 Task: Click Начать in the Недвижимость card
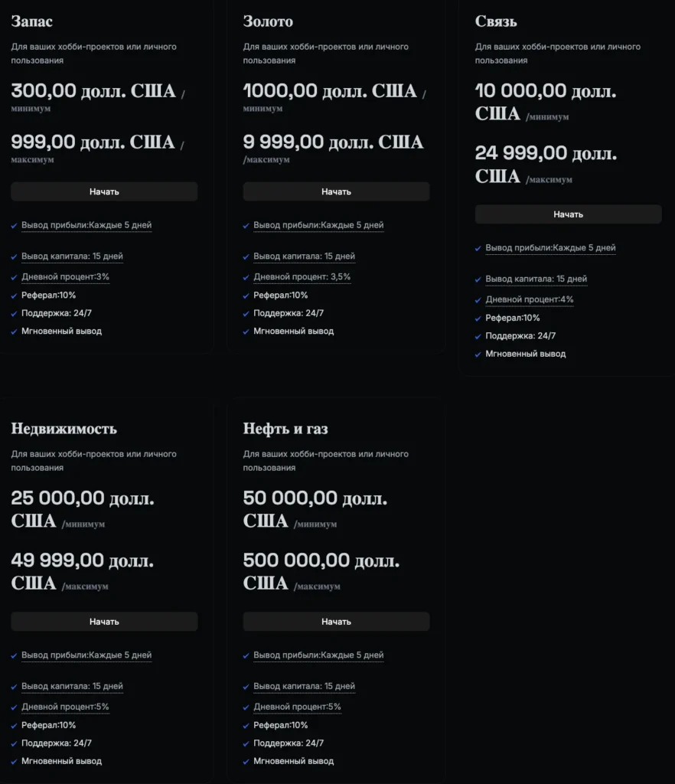click(x=104, y=622)
